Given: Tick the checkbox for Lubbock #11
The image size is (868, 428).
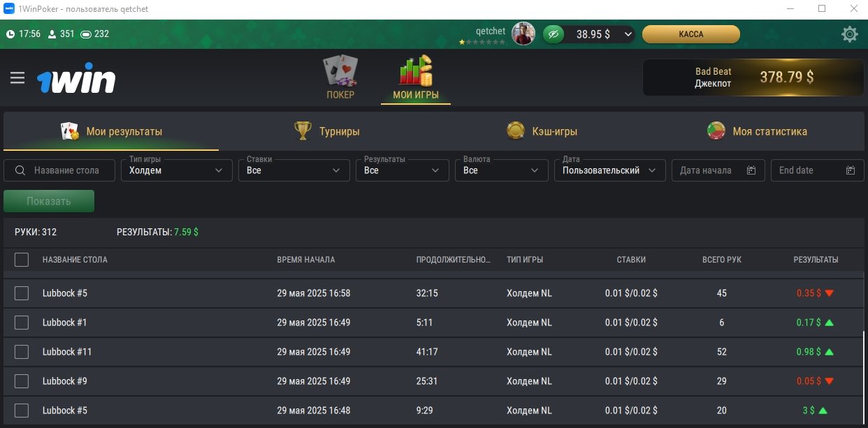Looking at the screenshot, I should coord(22,352).
